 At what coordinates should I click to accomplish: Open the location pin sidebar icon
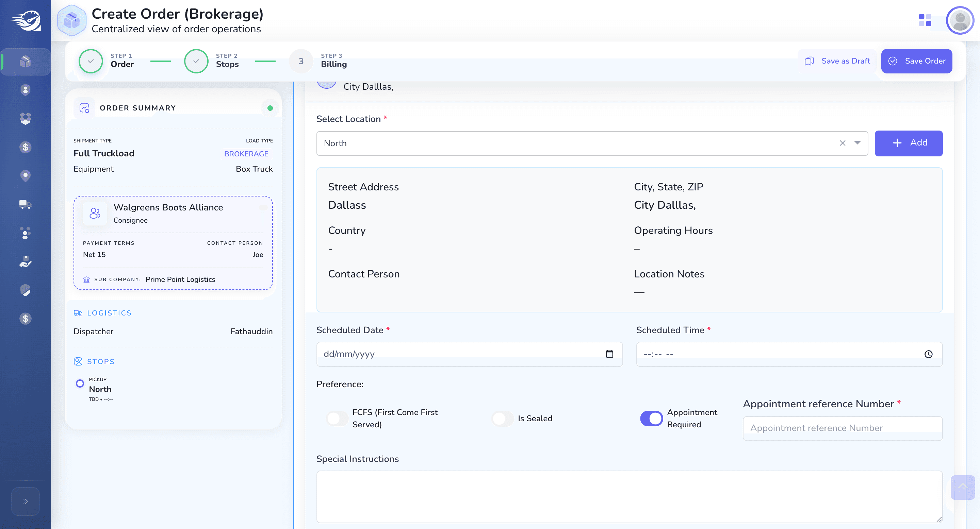click(25, 175)
